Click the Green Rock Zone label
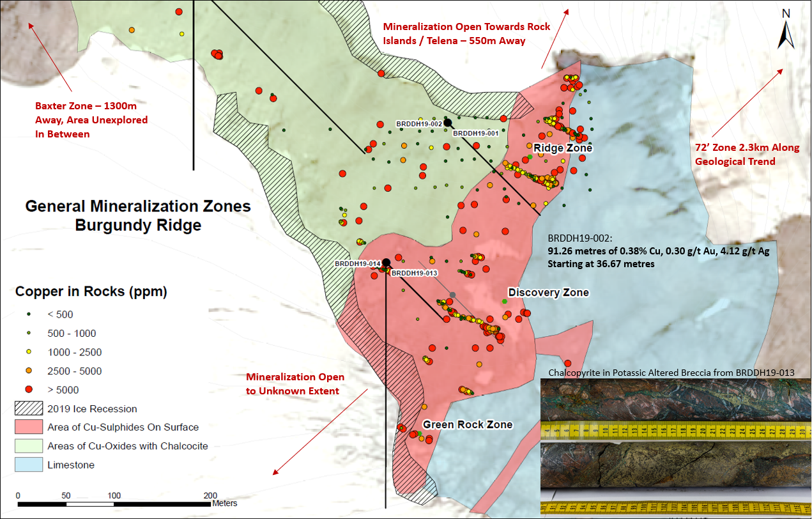 click(x=467, y=424)
